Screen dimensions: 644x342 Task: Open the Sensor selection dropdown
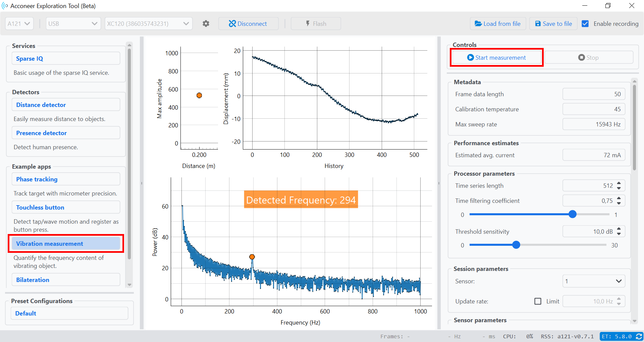[x=593, y=281]
